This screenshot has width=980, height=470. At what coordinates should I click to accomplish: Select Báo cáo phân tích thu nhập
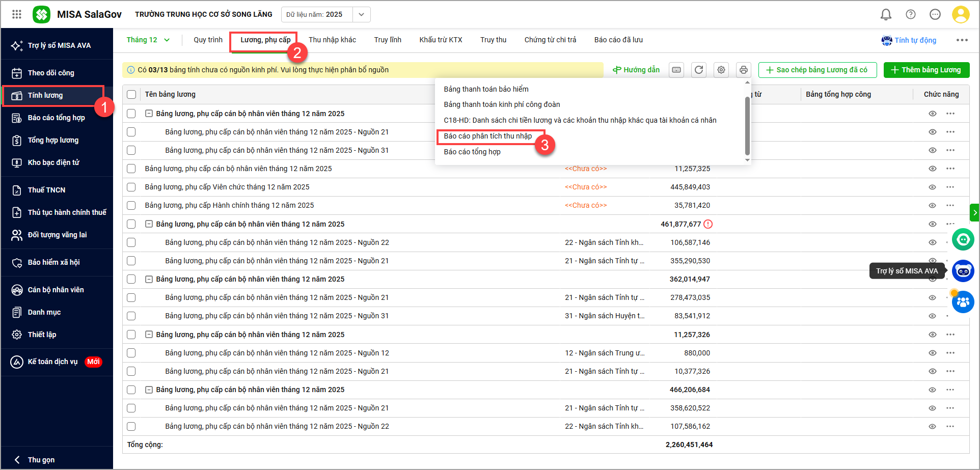click(487, 136)
